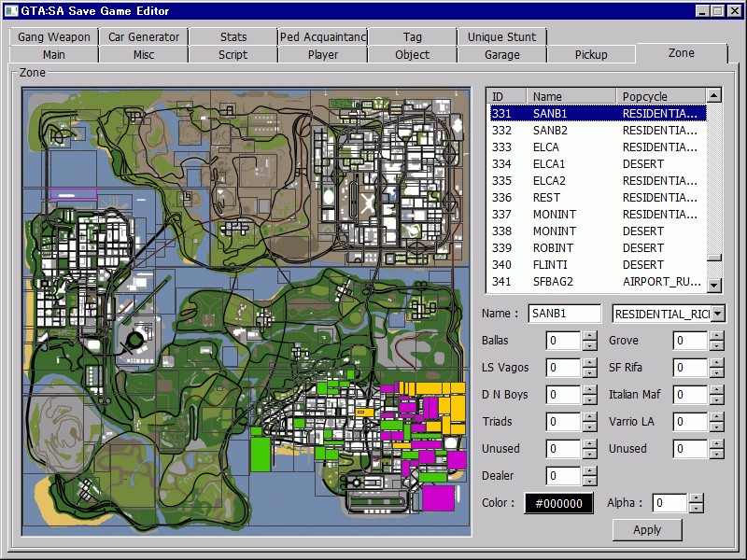The image size is (747, 560).
Task: Click the zone list scroll-up arrow
Action: click(x=713, y=96)
